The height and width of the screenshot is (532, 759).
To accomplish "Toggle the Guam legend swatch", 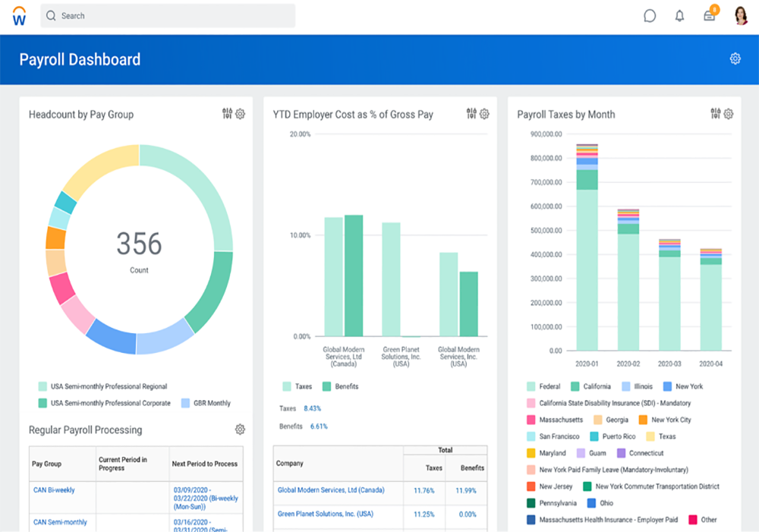I will click(x=581, y=453).
